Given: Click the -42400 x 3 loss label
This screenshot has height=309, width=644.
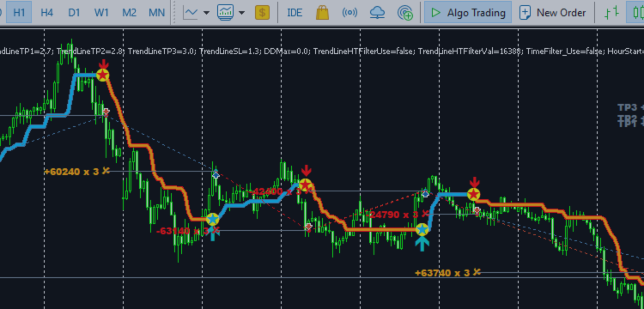Looking at the screenshot, I should pyautogui.click(x=275, y=191).
